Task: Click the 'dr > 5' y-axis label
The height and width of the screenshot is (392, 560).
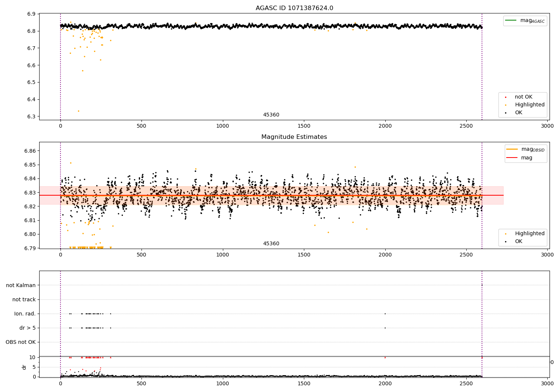Action: point(28,328)
